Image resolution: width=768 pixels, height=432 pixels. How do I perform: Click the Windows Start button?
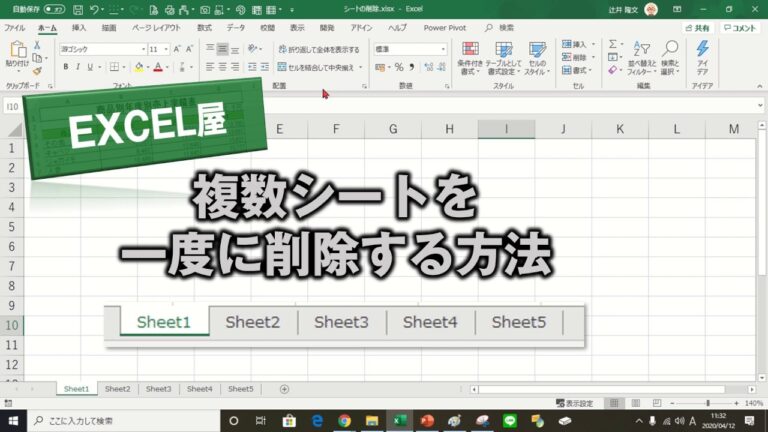tap(13, 421)
